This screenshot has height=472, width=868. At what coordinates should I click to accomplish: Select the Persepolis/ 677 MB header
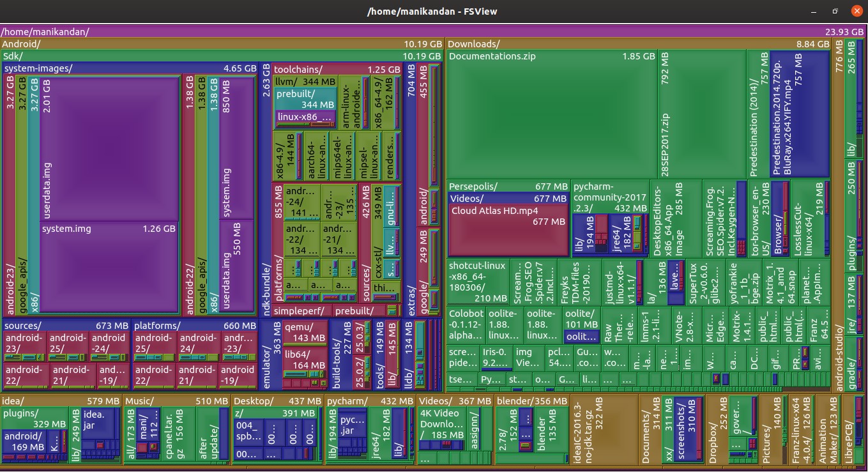pyautogui.click(x=508, y=187)
